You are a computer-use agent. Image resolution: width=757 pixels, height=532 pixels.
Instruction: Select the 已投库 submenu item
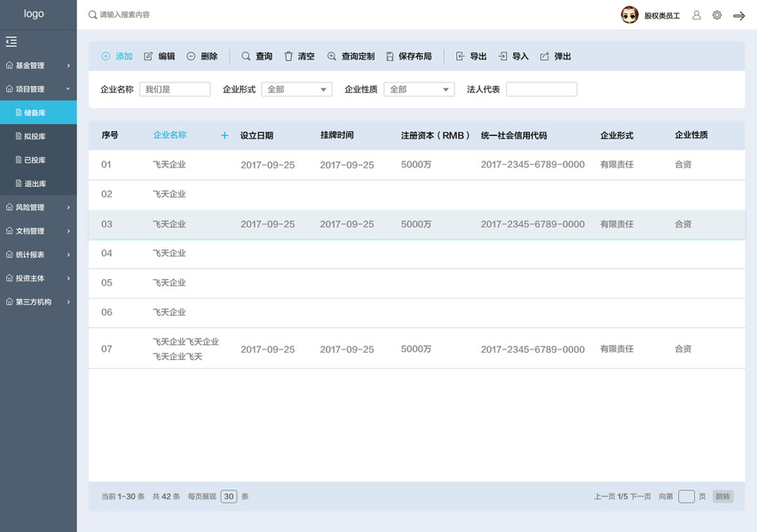click(x=38, y=160)
